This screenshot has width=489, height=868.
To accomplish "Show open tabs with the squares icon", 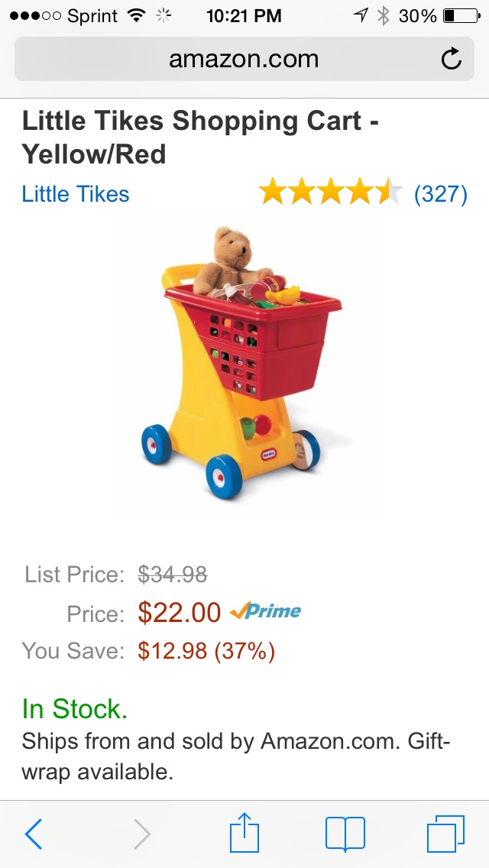I will [445, 834].
